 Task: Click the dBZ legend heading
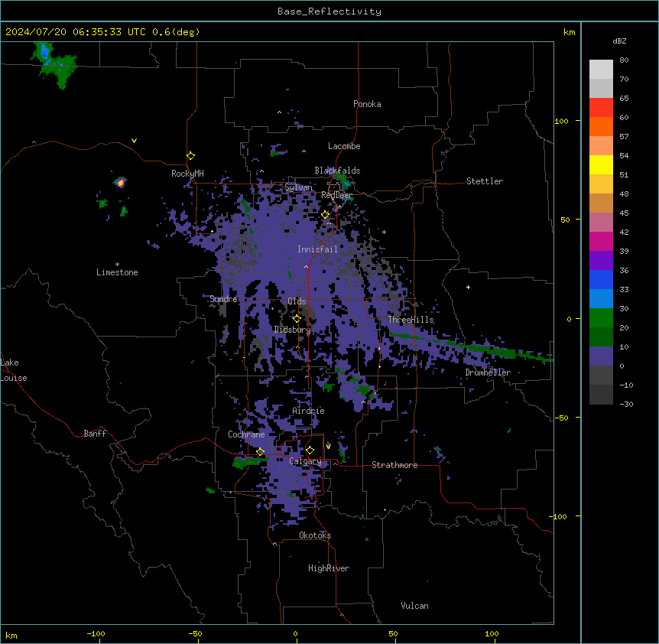tap(619, 41)
